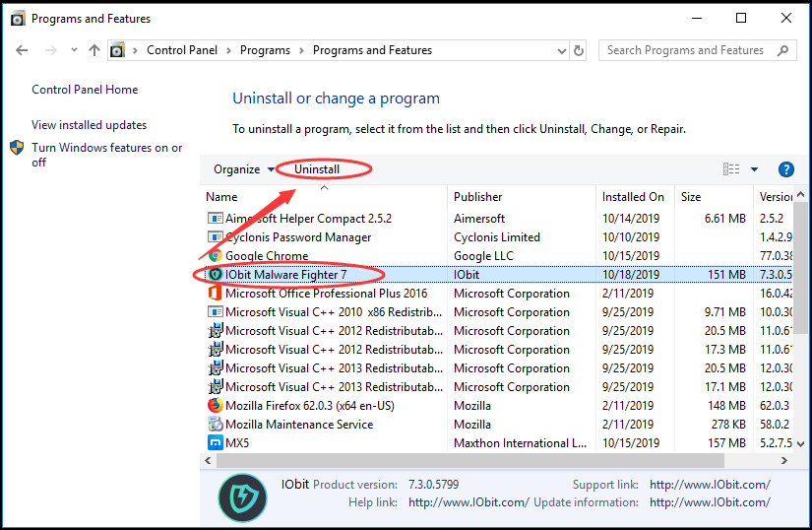Click the Google LLC publisher cell
Screen dimensions: 812x530
pos(483,255)
